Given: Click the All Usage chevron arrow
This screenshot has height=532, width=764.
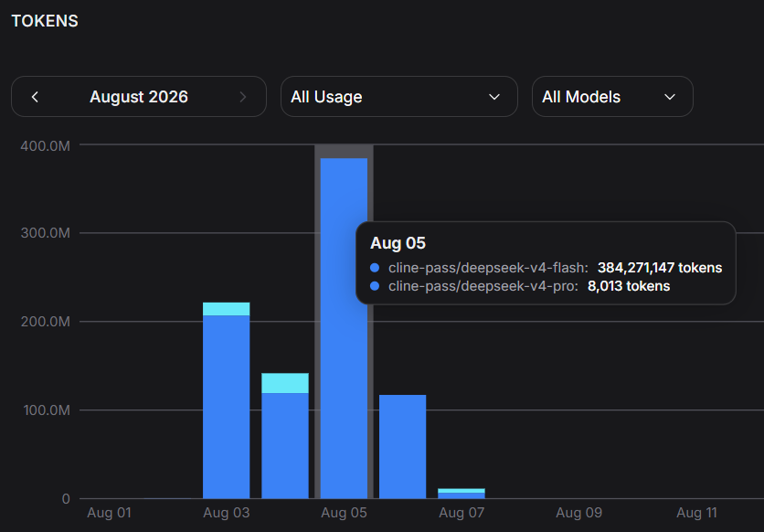Looking at the screenshot, I should pyautogui.click(x=494, y=97).
